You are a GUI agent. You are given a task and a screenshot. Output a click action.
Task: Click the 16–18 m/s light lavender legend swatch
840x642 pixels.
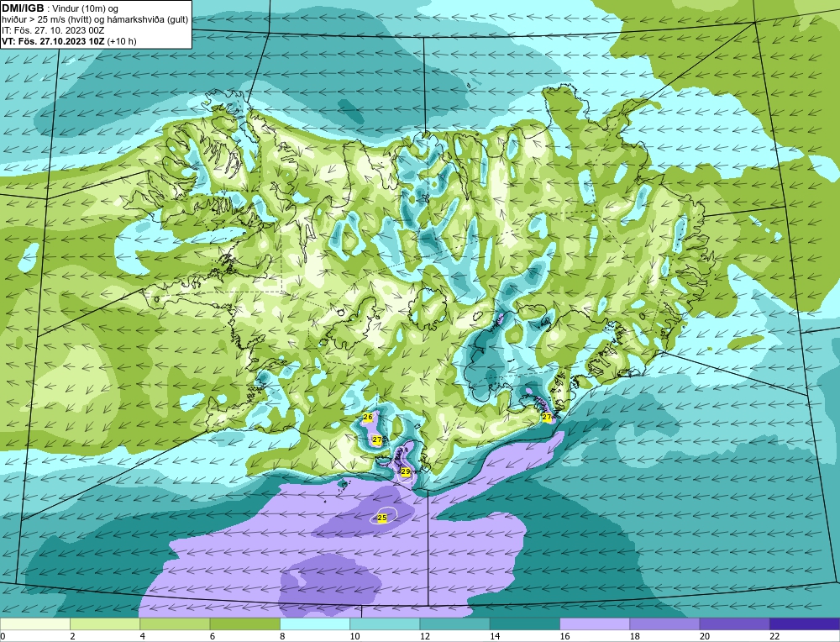click(595, 624)
